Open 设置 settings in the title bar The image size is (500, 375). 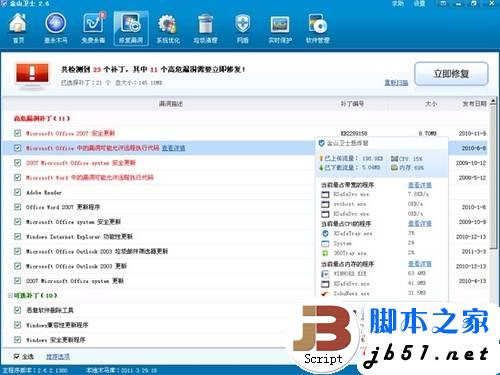pos(419,4)
